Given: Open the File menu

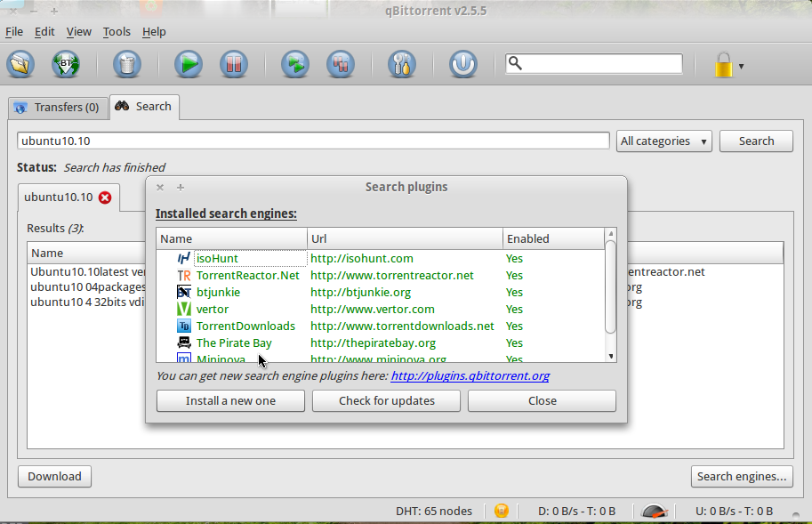Looking at the screenshot, I should pos(14,32).
